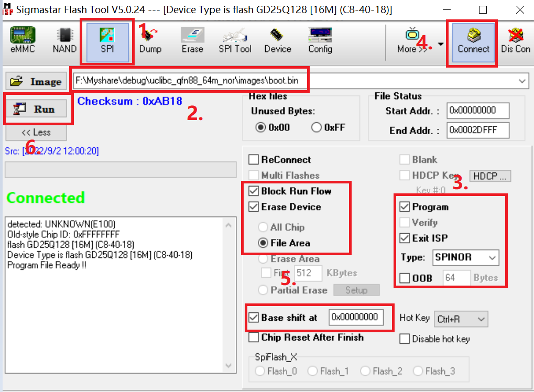Uncheck the Base shift at checkbox
534x392 pixels.
pos(254,318)
